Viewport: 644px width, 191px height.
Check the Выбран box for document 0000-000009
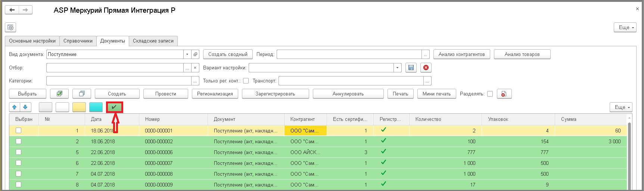coord(18,184)
